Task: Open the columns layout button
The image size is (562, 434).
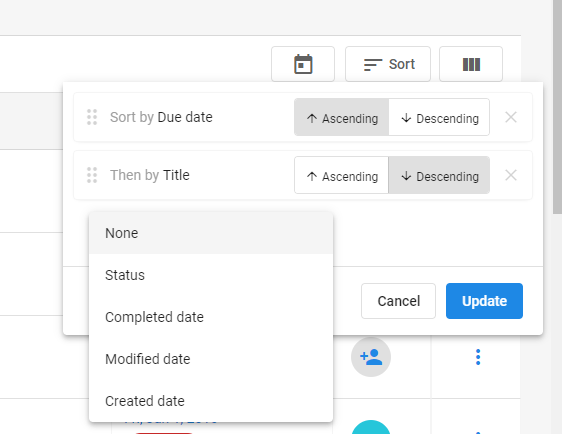Action: pos(471,64)
